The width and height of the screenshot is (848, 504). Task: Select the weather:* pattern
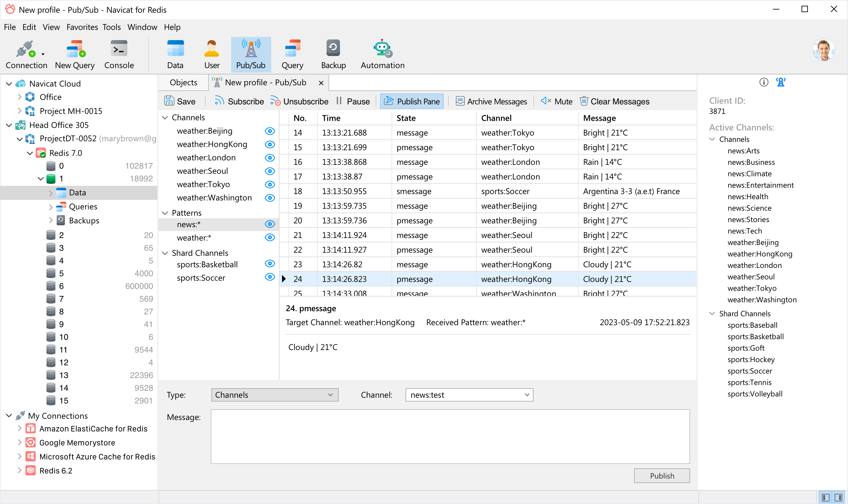click(194, 238)
